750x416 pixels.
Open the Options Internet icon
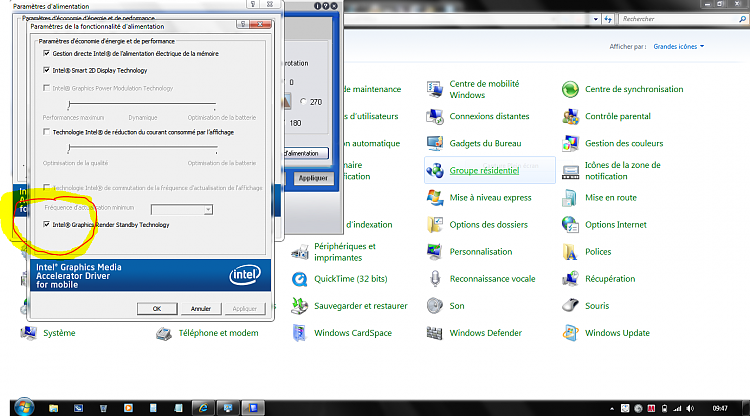point(570,225)
